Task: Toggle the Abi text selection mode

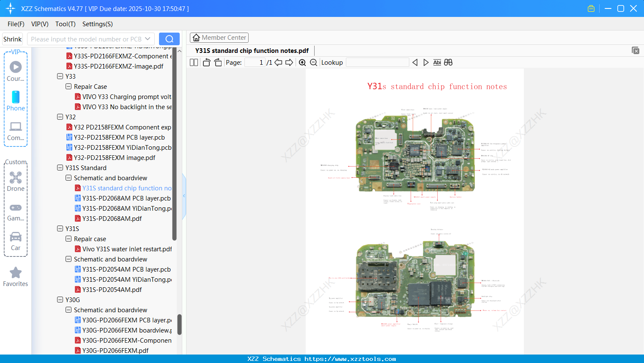Action: coord(437,62)
